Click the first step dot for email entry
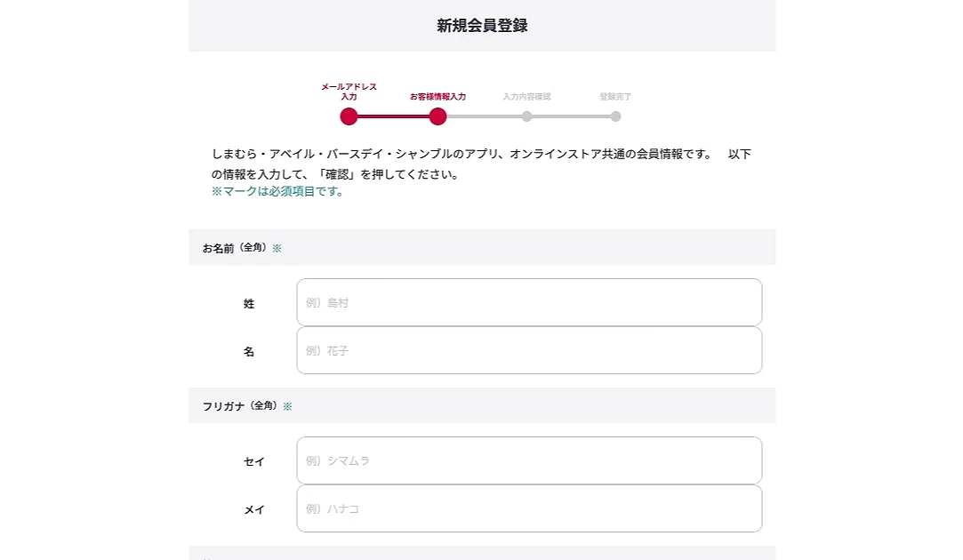This screenshot has width=963, height=560. tap(349, 116)
